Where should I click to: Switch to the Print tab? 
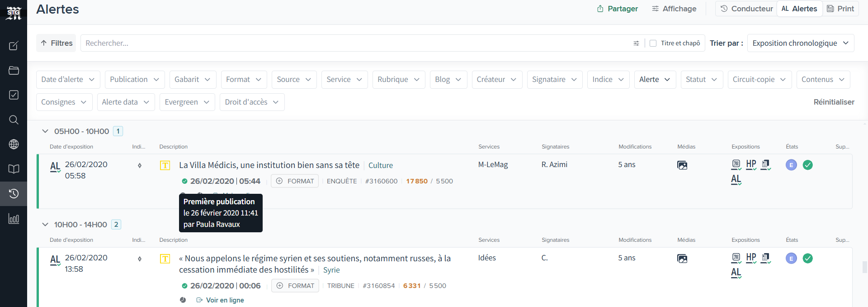[840, 9]
